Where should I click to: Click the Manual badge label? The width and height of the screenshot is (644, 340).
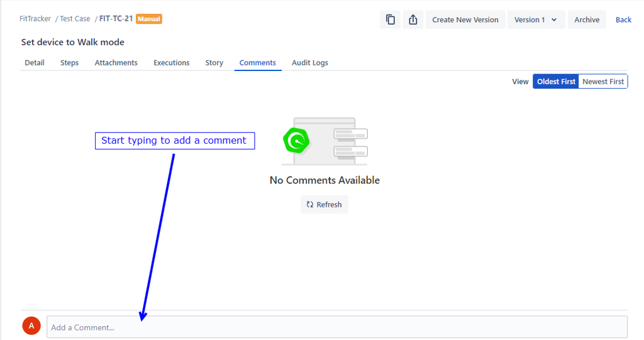[149, 19]
